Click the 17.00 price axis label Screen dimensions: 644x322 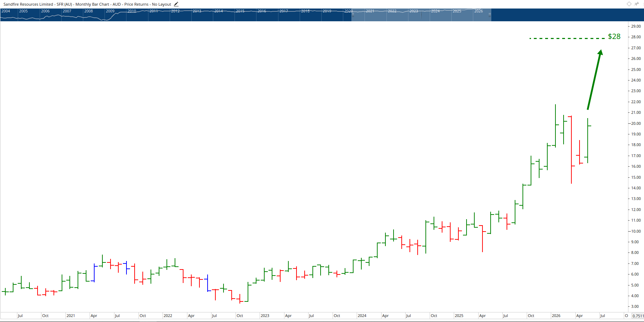pyautogui.click(x=636, y=156)
